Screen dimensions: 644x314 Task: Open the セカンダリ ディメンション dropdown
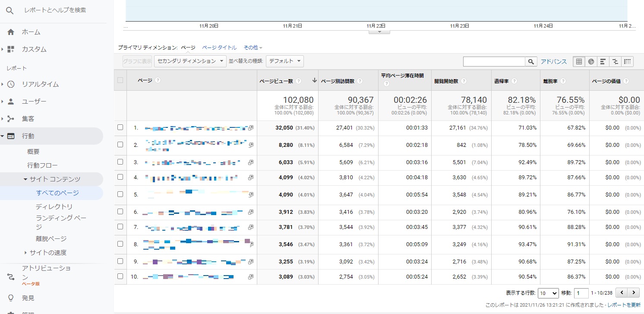[x=190, y=61]
